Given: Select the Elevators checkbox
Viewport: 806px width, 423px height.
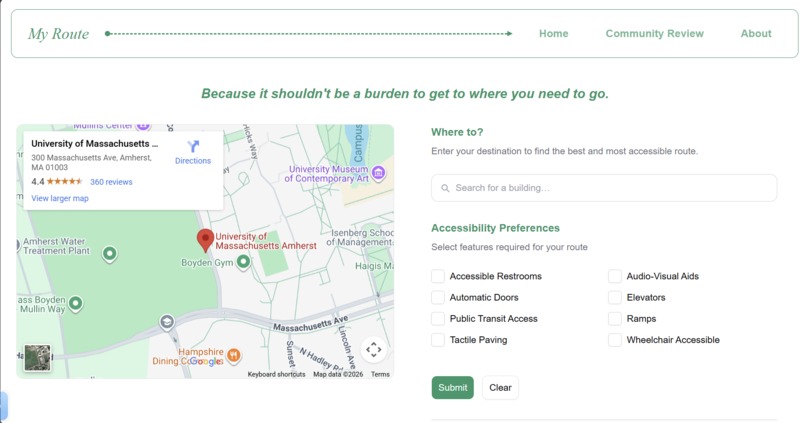Looking at the screenshot, I should pyautogui.click(x=615, y=297).
